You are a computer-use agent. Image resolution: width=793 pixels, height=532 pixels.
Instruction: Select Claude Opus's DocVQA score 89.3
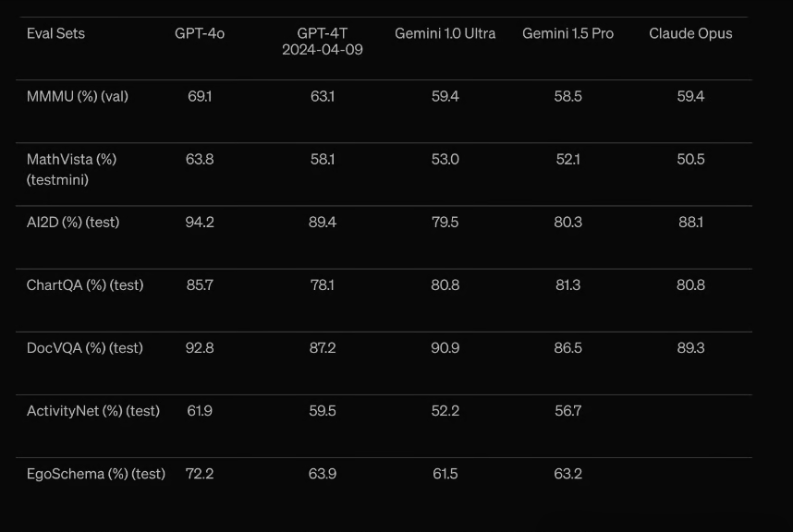pyautogui.click(x=690, y=347)
